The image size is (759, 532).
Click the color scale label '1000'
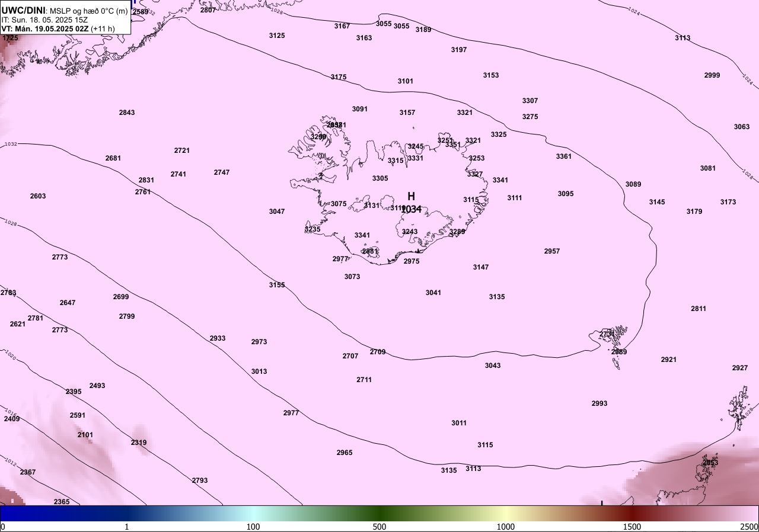506,527
